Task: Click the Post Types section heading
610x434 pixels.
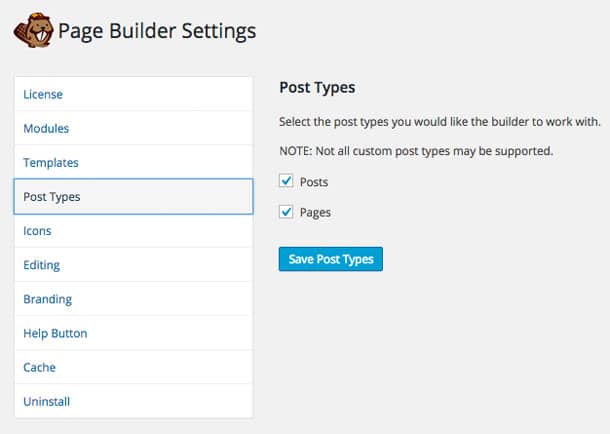Action: click(x=317, y=88)
